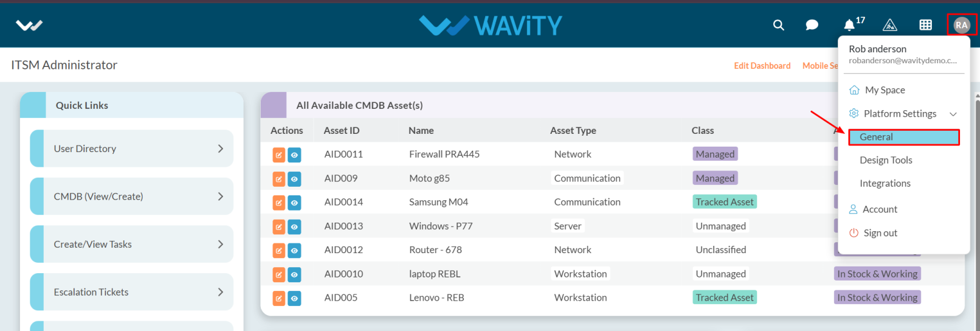Select the Moto g85 name cell
Image resolution: width=980 pixels, height=331 pixels.
pyautogui.click(x=430, y=178)
